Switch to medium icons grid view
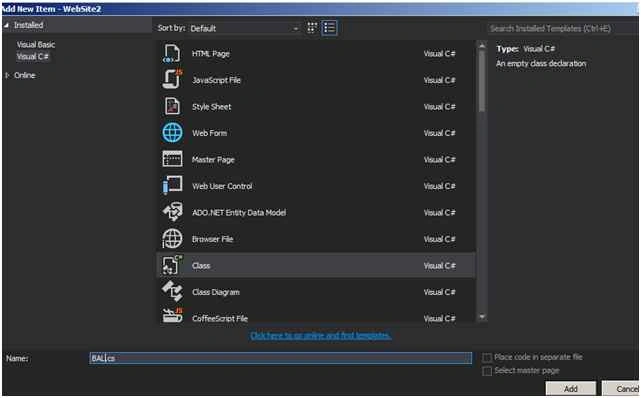The height and width of the screenshot is (398, 641). 312,28
